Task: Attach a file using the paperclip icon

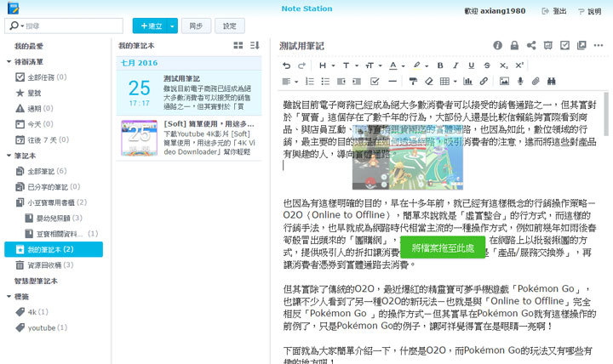Action: coord(536,82)
